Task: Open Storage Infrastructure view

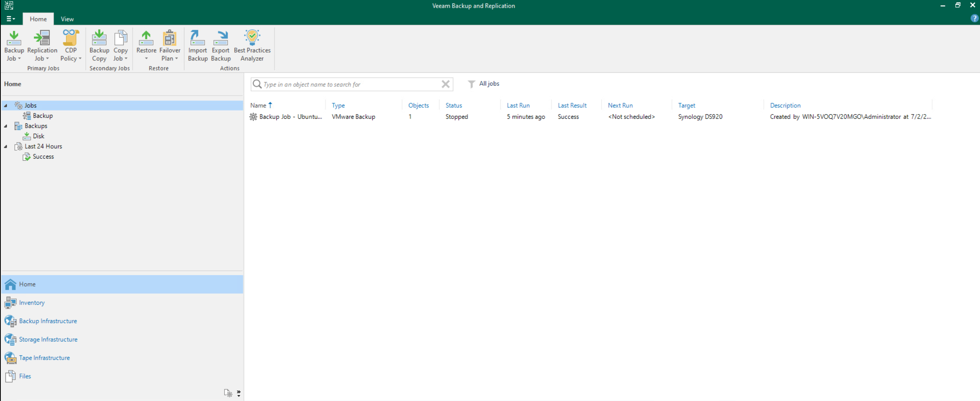Action: [x=48, y=339]
